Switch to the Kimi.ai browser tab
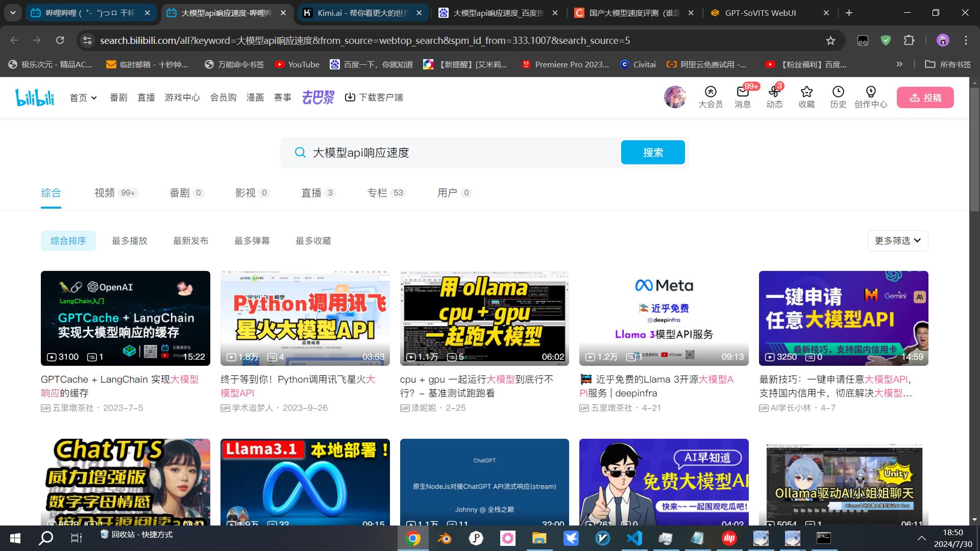The width and height of the screenshot is (980, 551). click(363, 13)
